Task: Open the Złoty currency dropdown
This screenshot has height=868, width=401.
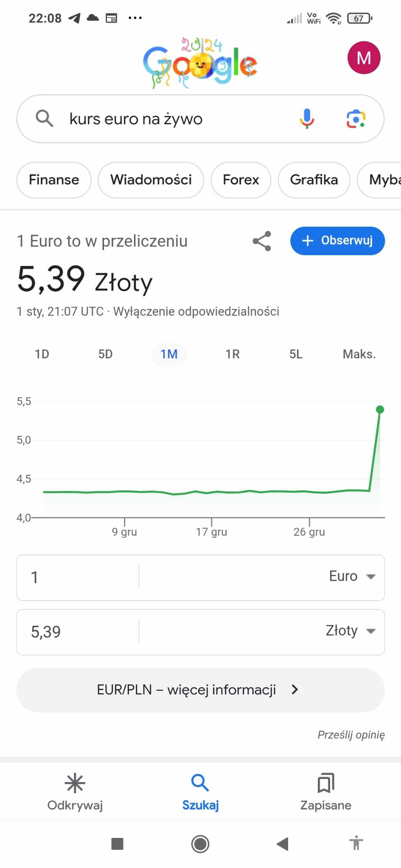Action: (351, 631)
